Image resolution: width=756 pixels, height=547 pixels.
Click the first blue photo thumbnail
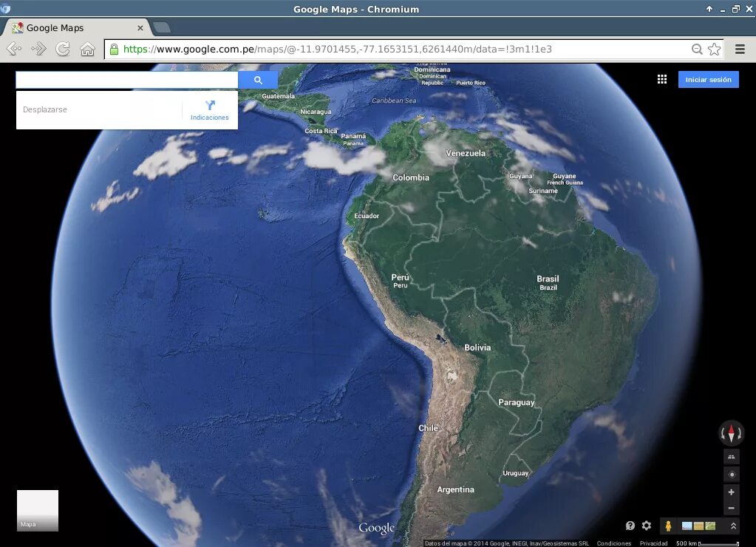click(x=687, y=526)
